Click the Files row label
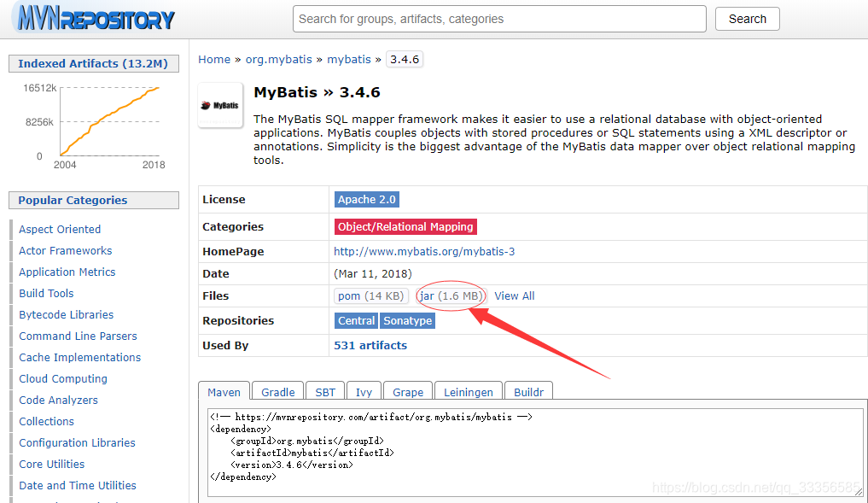The height and width of the screenshot is (503, 868). tap(215, 295)
